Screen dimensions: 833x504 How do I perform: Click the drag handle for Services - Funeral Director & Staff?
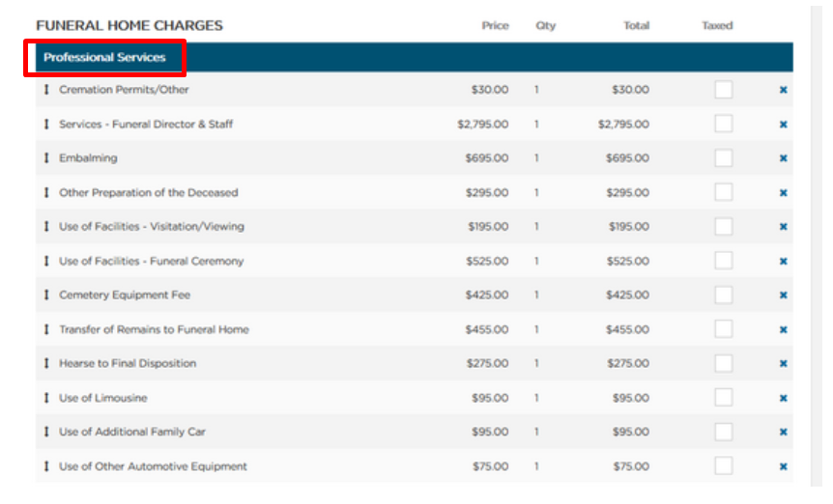(x=46, y=125)
